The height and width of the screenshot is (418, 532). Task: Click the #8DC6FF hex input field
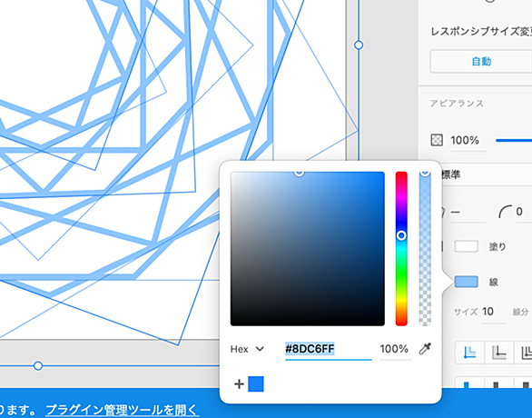point(328,349)
